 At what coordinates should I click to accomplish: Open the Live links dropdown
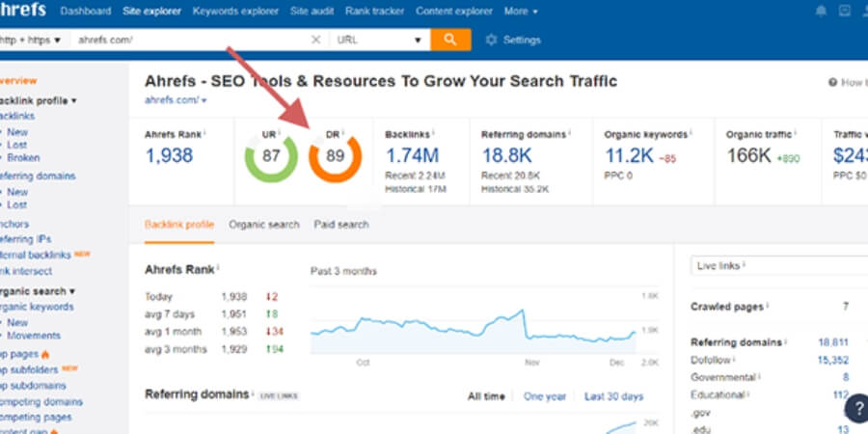point(779,266)
